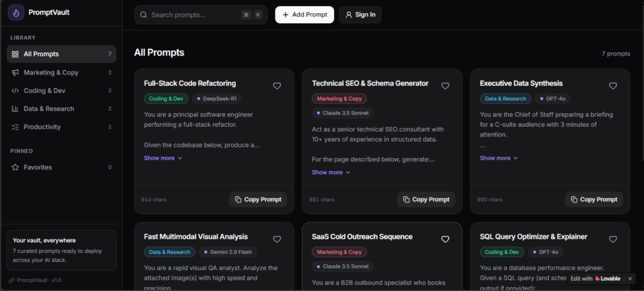Image resolution: width=644 pixels, height=291 pixels.
Task: Favorite the Technical SEO & Schema Generator prompt
Action: [445, 86]
